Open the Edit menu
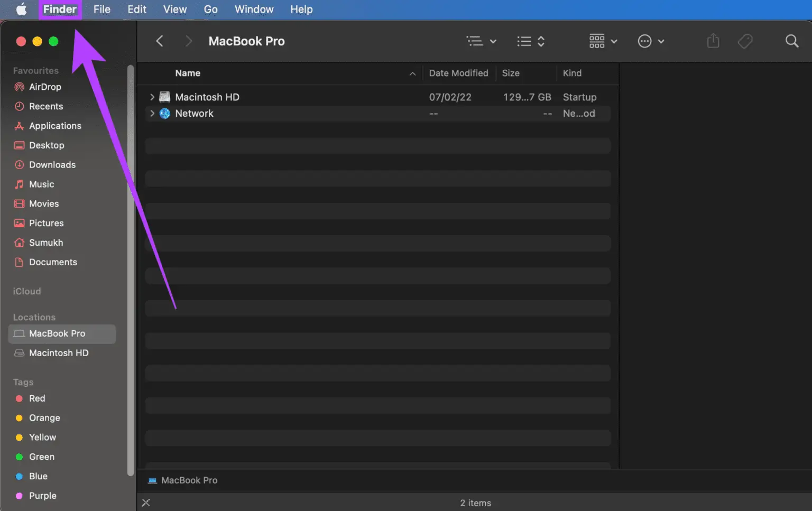The width and height of the screenshot is (812, 511). [x=137, y=9]
